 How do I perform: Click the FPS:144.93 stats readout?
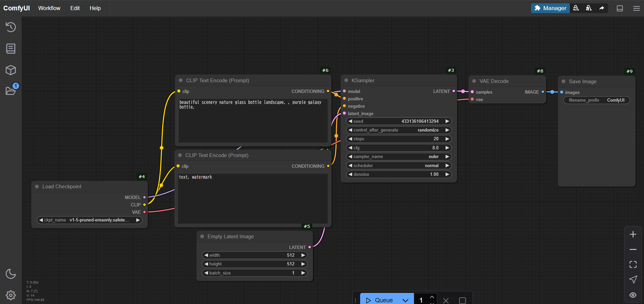(35, 300)
